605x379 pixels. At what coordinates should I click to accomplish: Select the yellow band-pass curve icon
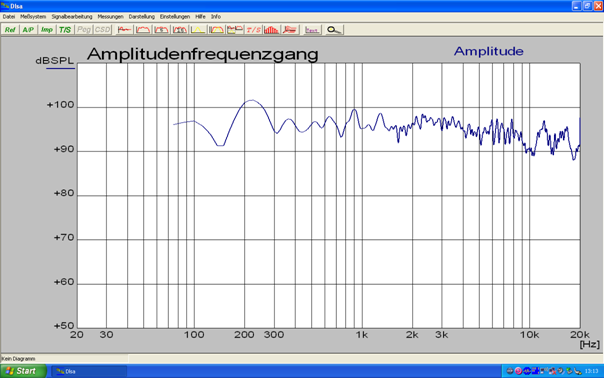pyautogui.click(x=216, y=30)
